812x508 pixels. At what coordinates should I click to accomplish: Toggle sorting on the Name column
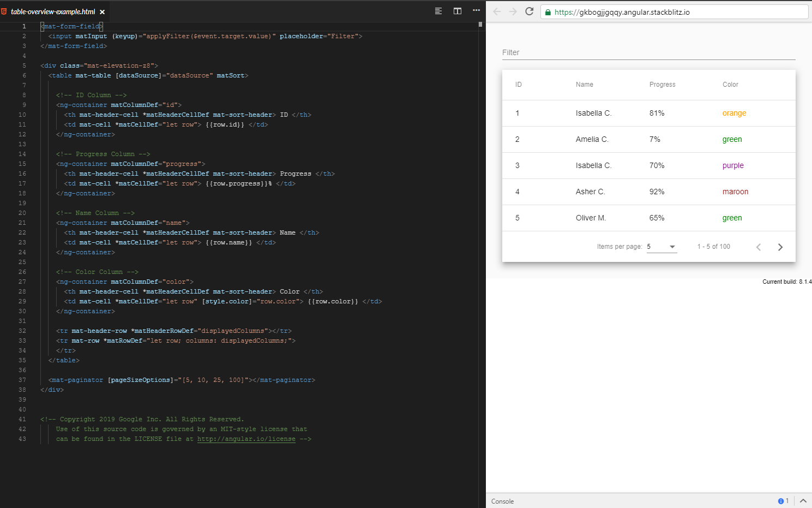(584, 85)
